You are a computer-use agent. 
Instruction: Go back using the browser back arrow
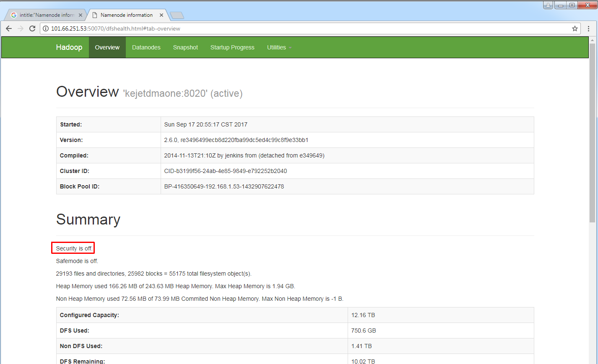[9, 28]
